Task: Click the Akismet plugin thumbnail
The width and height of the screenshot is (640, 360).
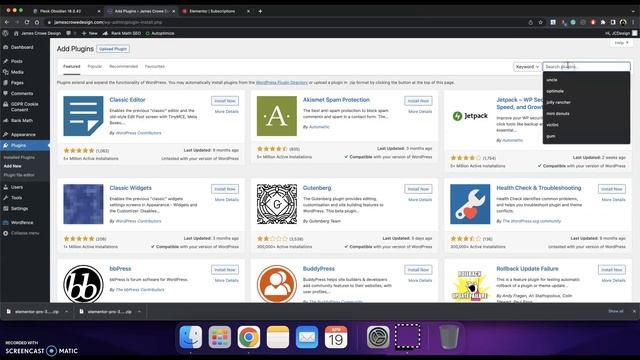Action: 277,116
